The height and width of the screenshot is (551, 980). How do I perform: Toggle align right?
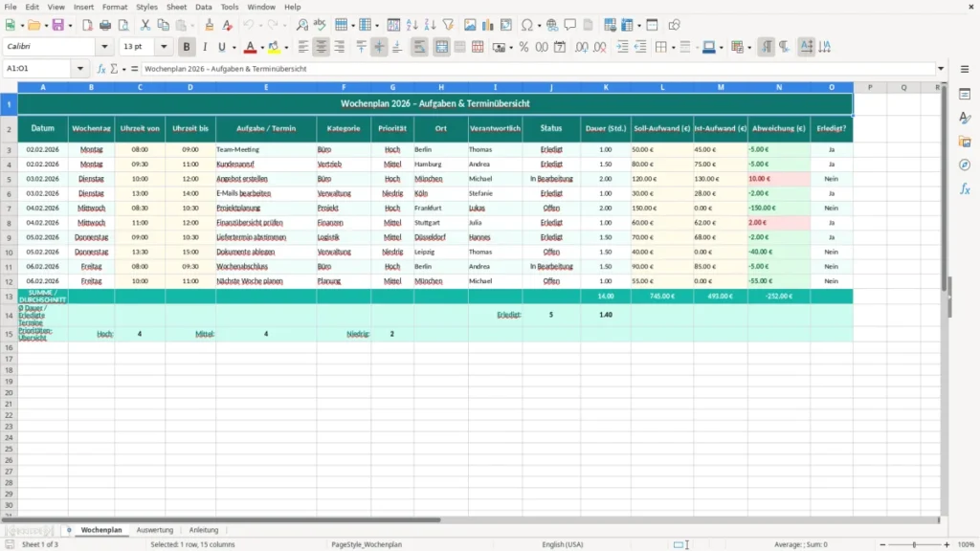point(340,47)
